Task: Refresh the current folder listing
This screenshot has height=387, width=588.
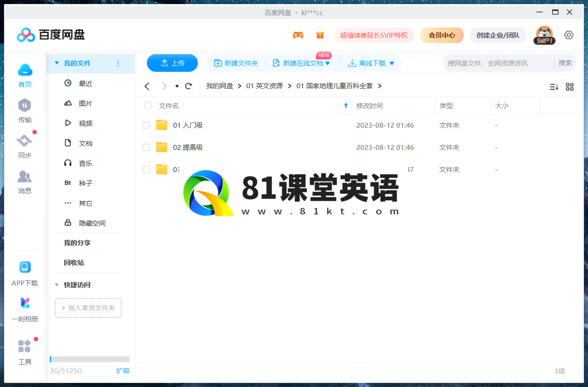Action: [189, 86]
